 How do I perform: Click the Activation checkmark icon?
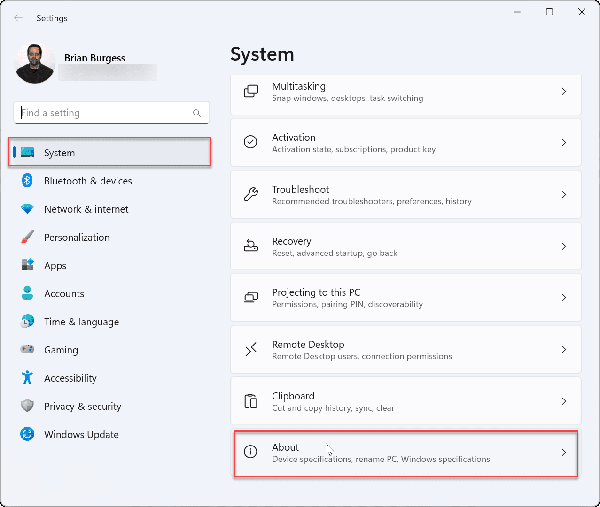click(x=251, y=142)
